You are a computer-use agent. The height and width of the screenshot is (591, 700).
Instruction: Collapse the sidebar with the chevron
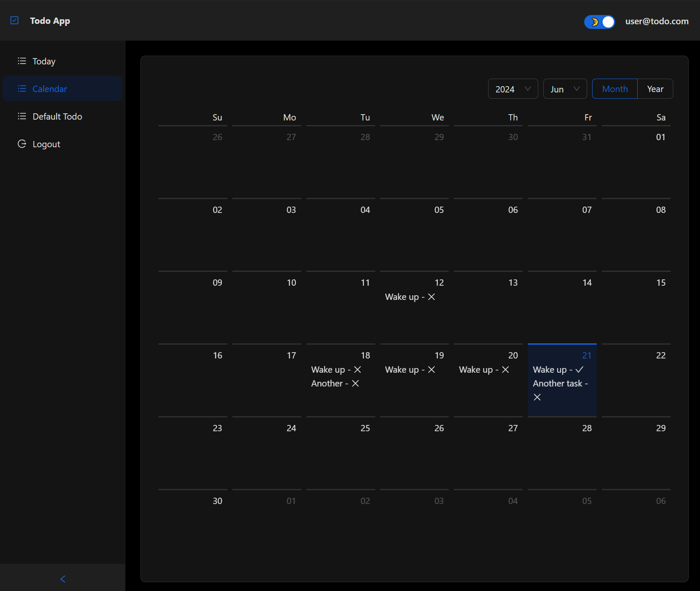pos(62,579)
